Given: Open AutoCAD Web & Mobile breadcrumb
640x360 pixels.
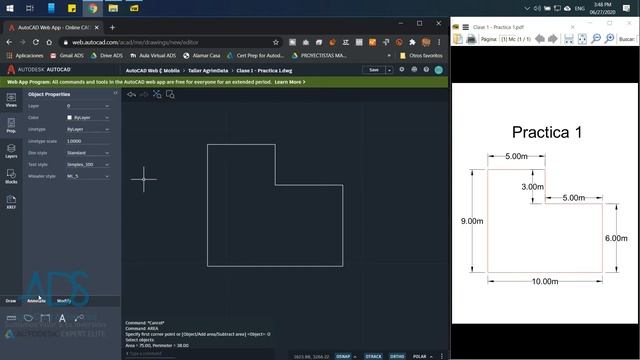Looking at the screenshot, I should click(x=153, y=71).
